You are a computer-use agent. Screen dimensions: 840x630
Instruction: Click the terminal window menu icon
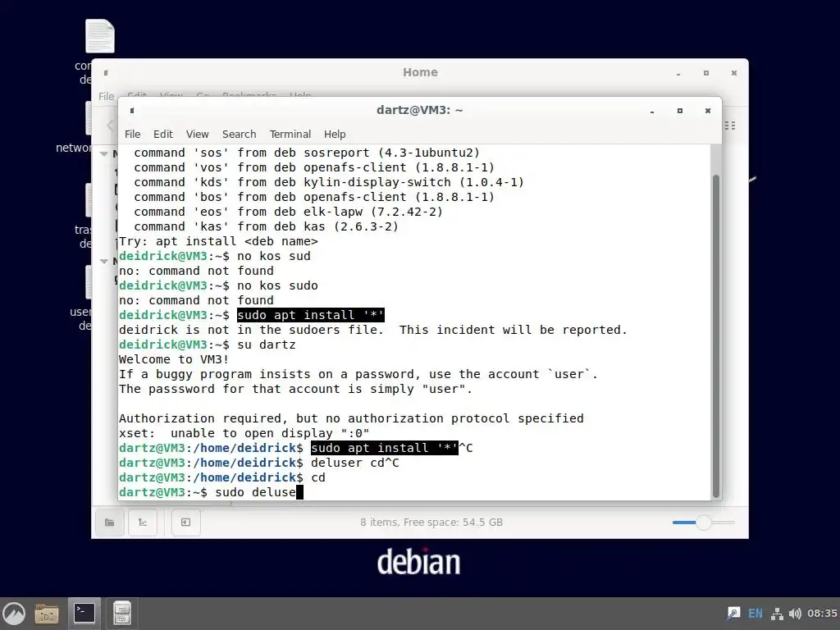[x=132, y=111]
